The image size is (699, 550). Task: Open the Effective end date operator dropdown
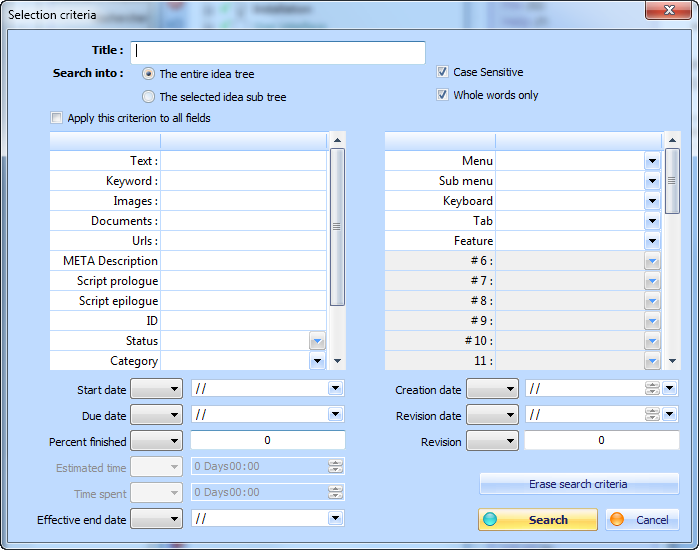156,519
